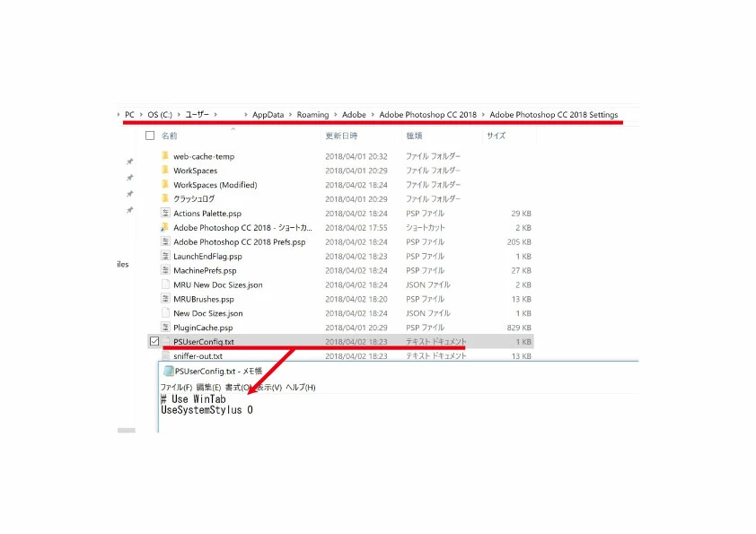756x534 pixels.
Task: Click the 829 KB size cell
Action: (519, 328)
